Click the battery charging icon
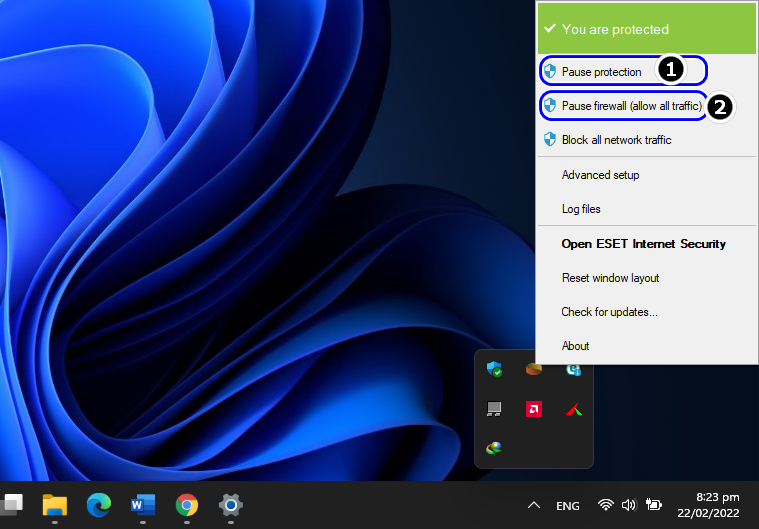The image size is (759, 529). [x=653, y=505]
